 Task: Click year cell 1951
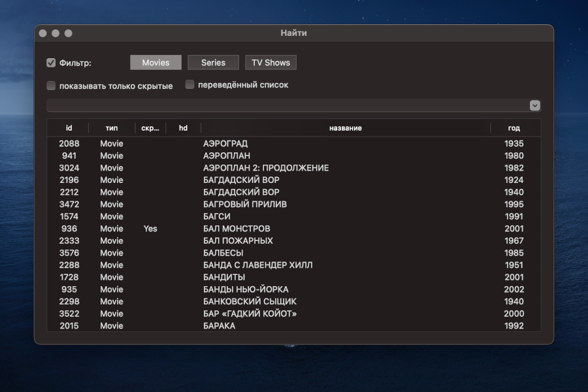point(514,265)
